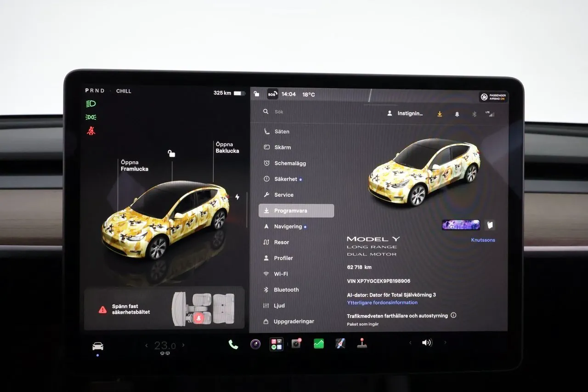Open the charge port via lightning bolt icon
588x392 pixels.
(237, 197)
